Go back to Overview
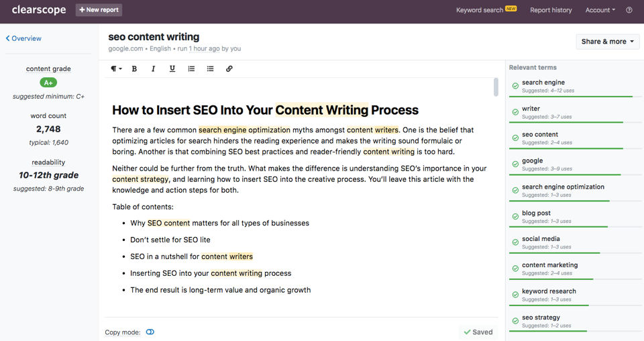 click(x=23, y=38)
